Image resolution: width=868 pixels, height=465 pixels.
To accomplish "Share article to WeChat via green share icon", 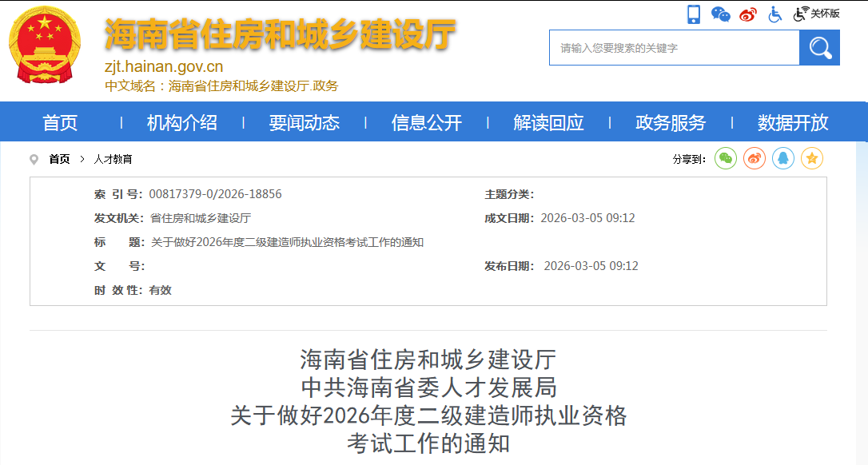I will click(x=725, y=158).
